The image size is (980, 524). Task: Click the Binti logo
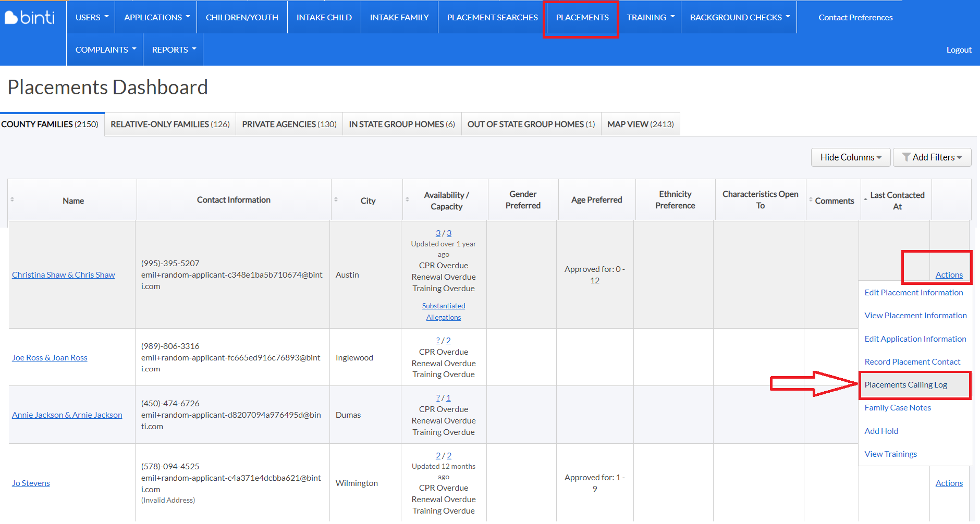click(30, 18)
